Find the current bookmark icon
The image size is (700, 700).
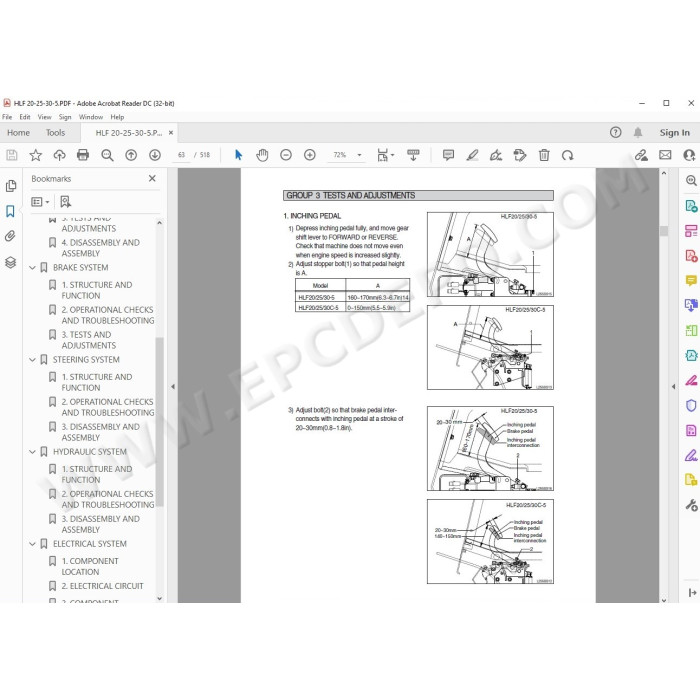click(65, 202)
